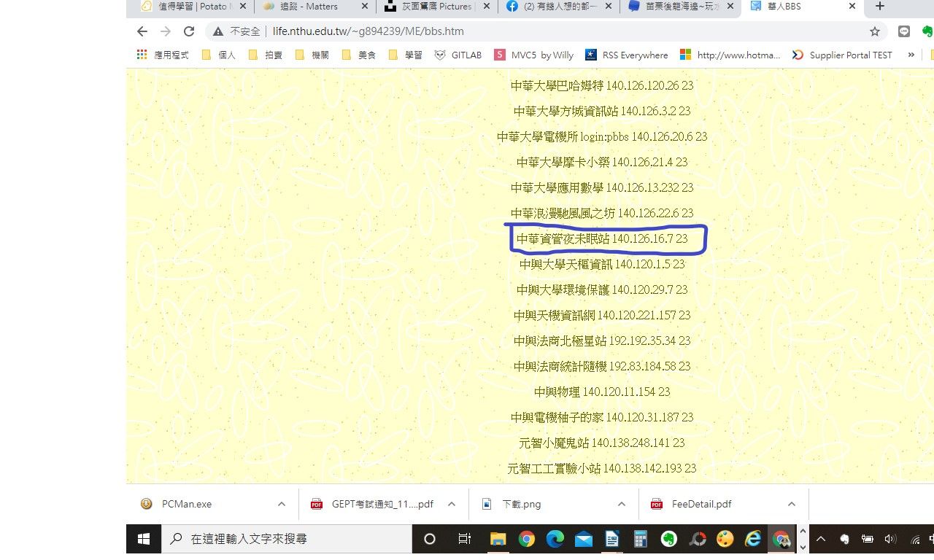Open the 美食 bookmark folder
The width and height of the screenshot is (934, 560).
pos(358,55)
